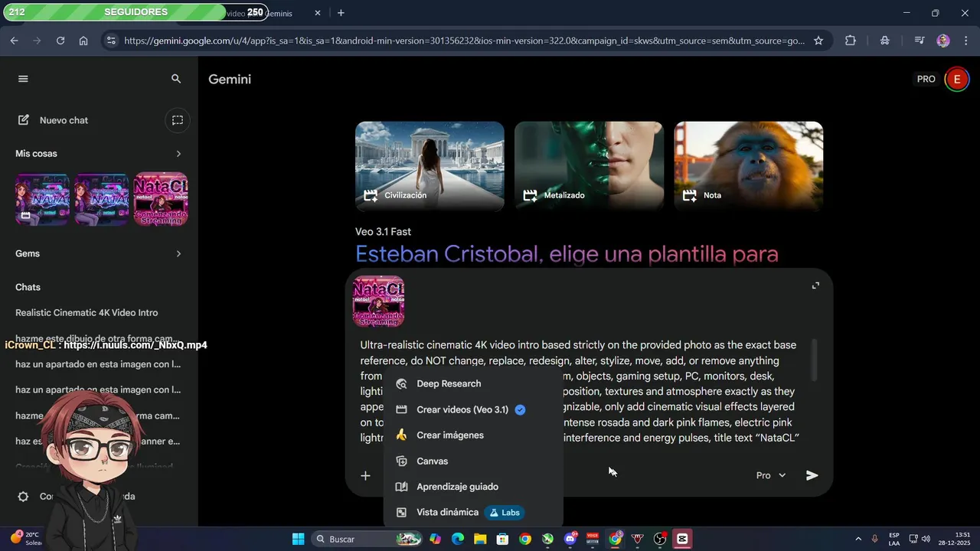The image size is (980, 551).
Task: Select the Civilización video template card
Action: coord(430,165)
